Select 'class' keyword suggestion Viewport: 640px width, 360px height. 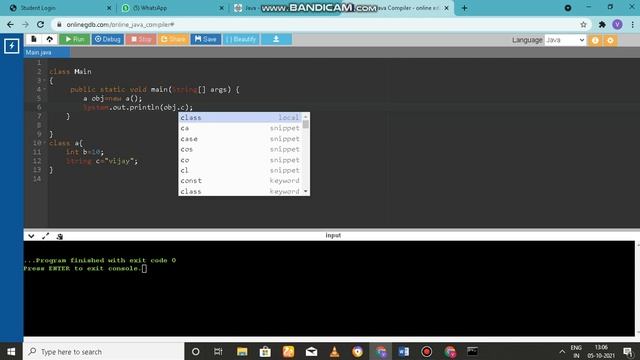[x=240, y=191]
